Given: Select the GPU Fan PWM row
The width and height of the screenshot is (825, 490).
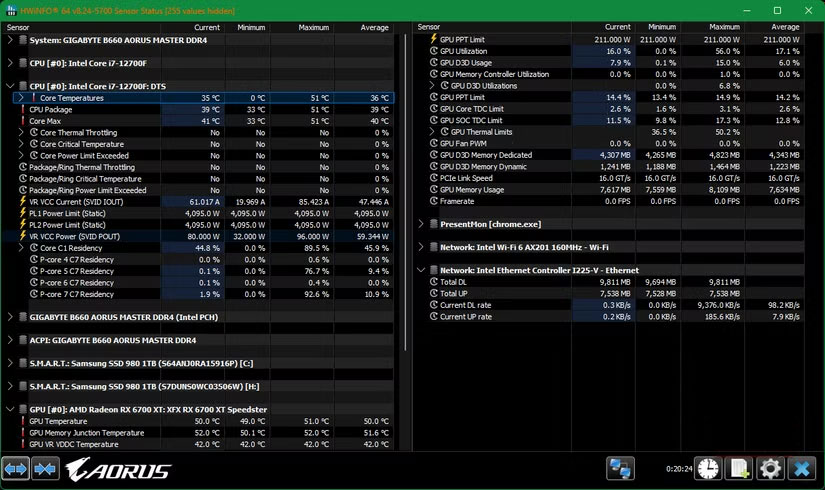Looking at the screenshot, I should pos(609,143).
